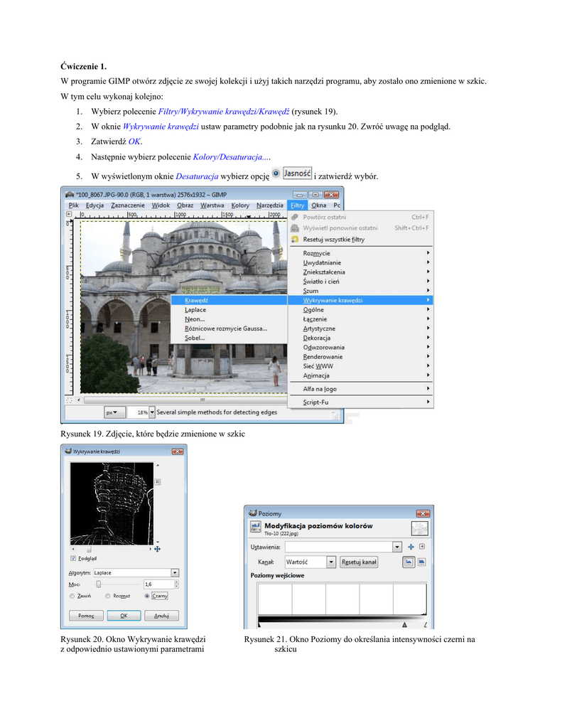Screen dimensions: 562x728
Task: Click the Reset all filters icon
Action: [295, 240]
